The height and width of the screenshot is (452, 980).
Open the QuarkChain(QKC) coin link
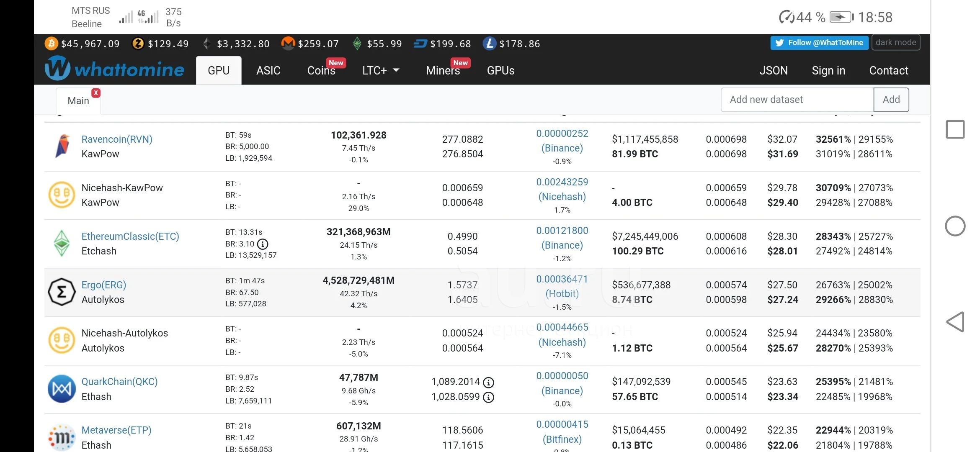click(119, 382)
